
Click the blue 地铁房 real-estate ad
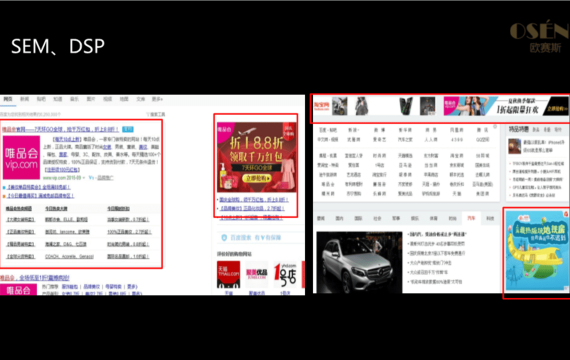537,251
